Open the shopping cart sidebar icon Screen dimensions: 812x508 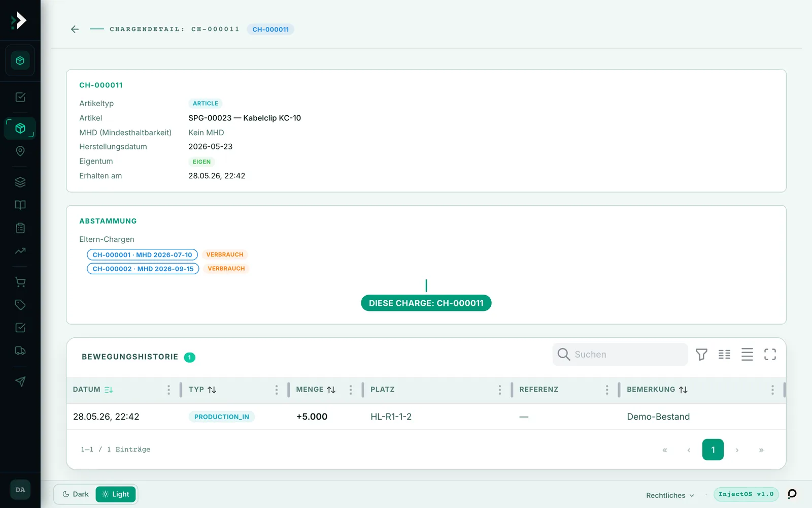point(20,282)
